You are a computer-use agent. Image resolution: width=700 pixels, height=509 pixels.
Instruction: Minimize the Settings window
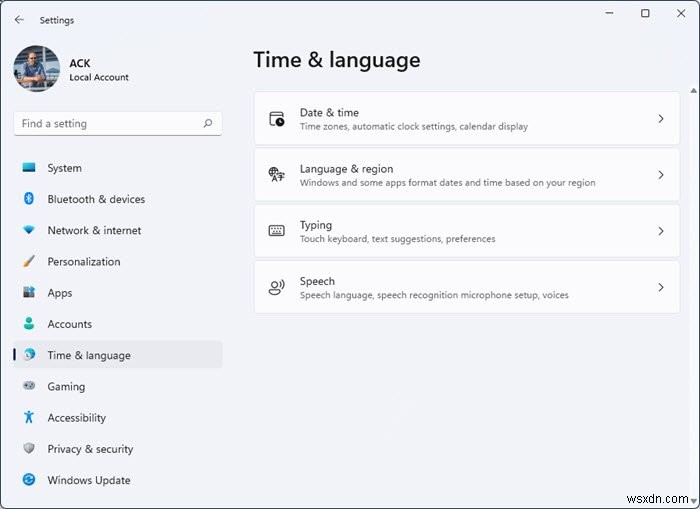609,13
